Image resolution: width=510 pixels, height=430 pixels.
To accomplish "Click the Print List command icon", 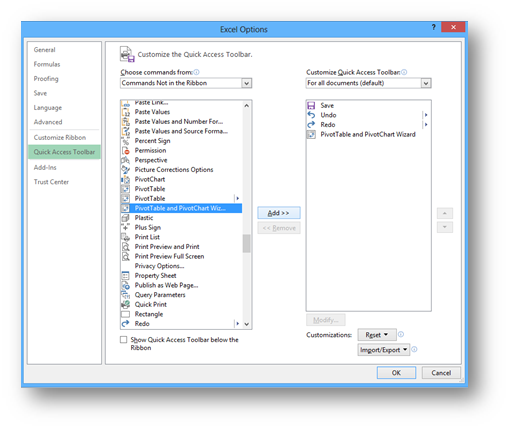I will pos(126,237).
